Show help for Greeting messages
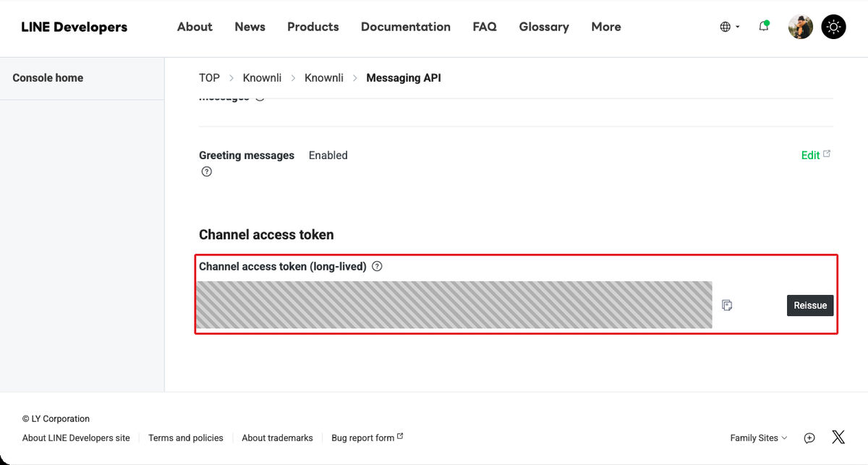 tap(207, 171)
